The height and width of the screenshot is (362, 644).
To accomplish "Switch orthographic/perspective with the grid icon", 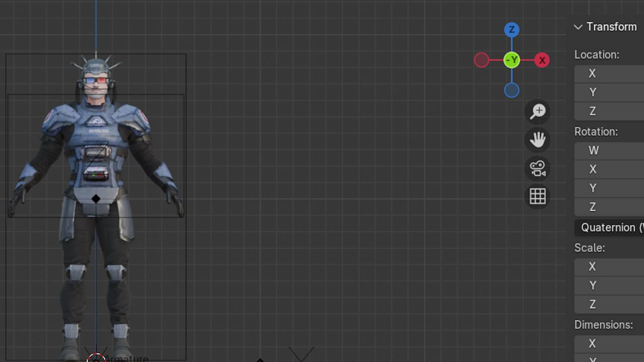I will tap(538, 197).
